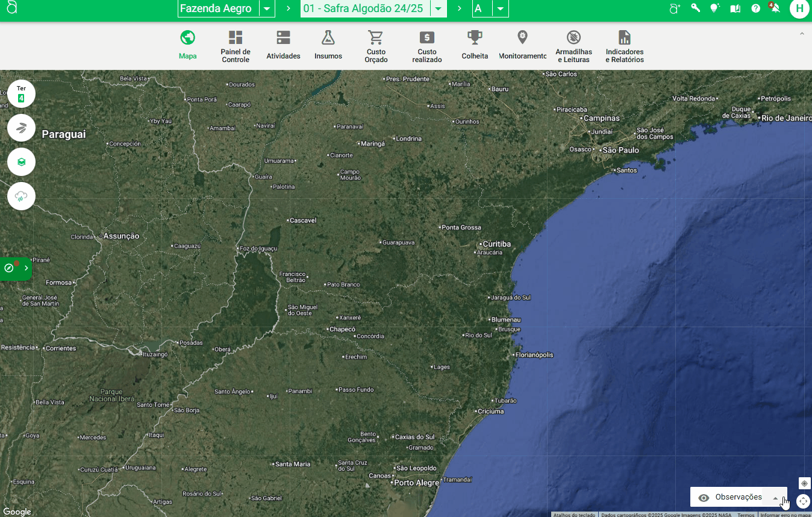
Task: Click the lightbulb suggestions icon
Action: click(x=715, y=8)
